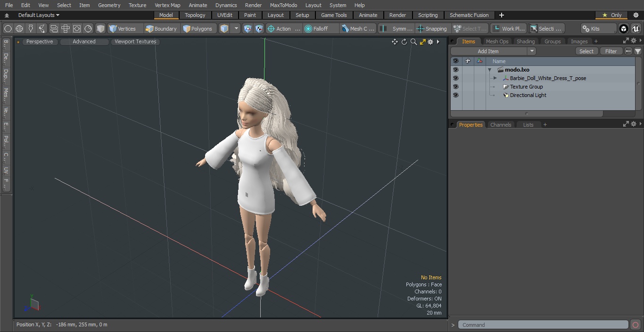Hide the Barbie_Doll_White_Dress_T_pose item
This screenshot has height=332, width=644.
point(455,78)
